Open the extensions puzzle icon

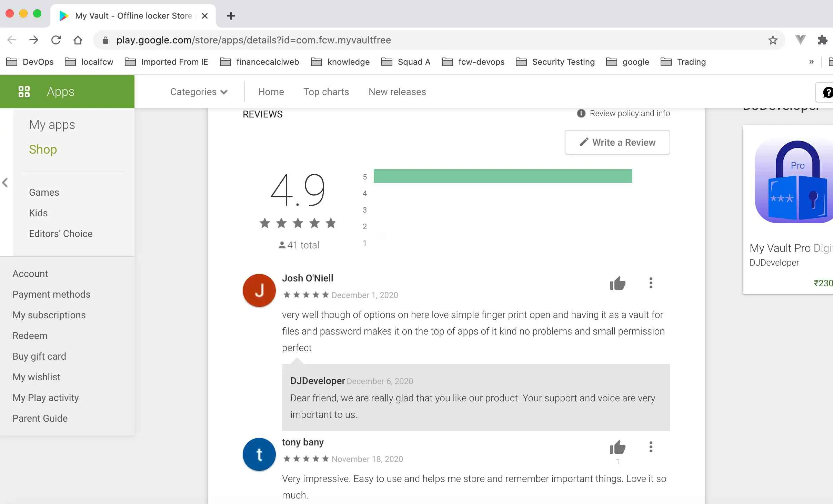822,40
